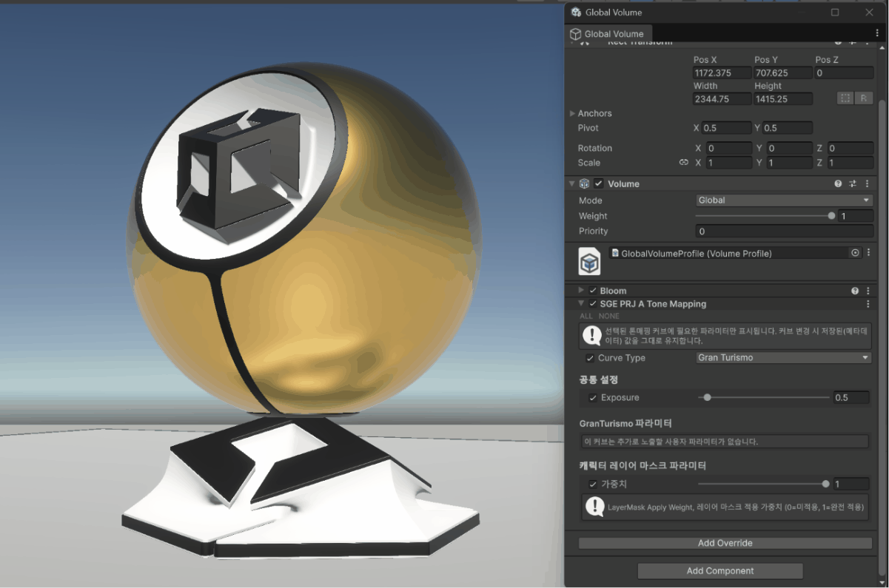The image size is (889, 588).
Task: Click the Priority input field
Action: pos(784,232)
